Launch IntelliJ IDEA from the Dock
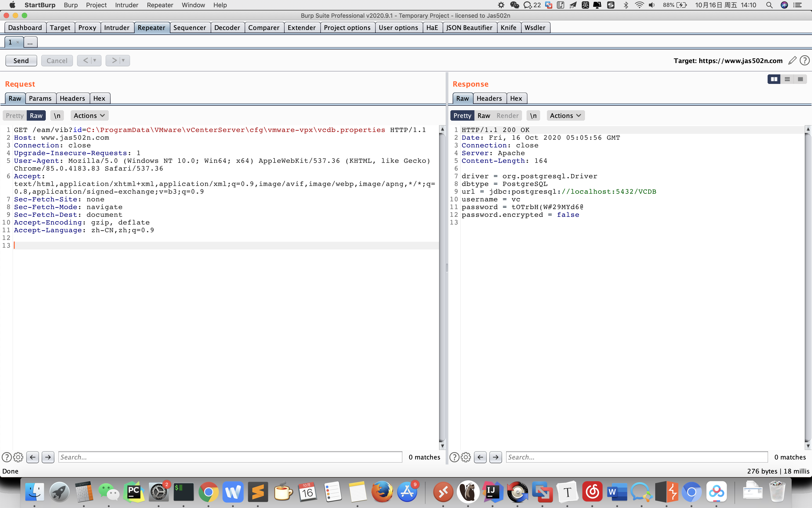 [x=492, y=492]
